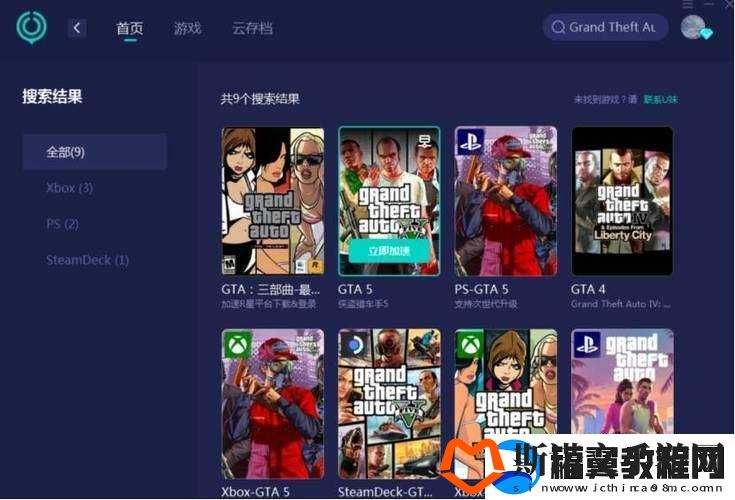Image resolution: width=735 pixels, height=500 pixels.
Task: Open the hamburger menu in title bar
Action: tap(688, 4)
